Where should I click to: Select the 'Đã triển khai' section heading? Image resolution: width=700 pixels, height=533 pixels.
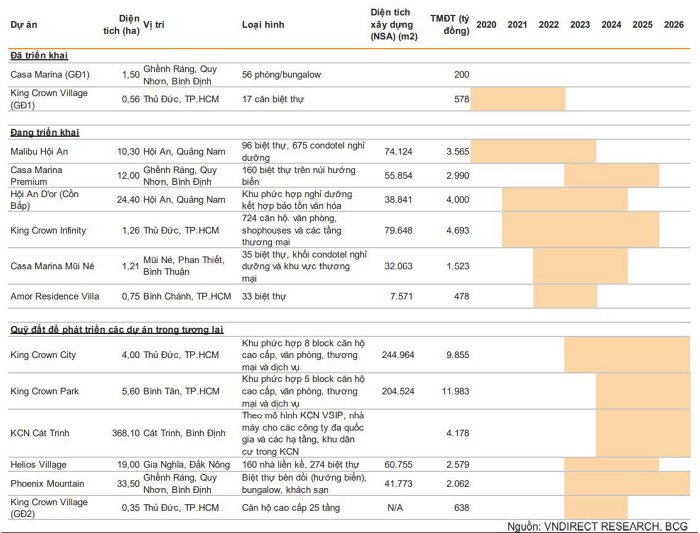[x=39, y=55]
